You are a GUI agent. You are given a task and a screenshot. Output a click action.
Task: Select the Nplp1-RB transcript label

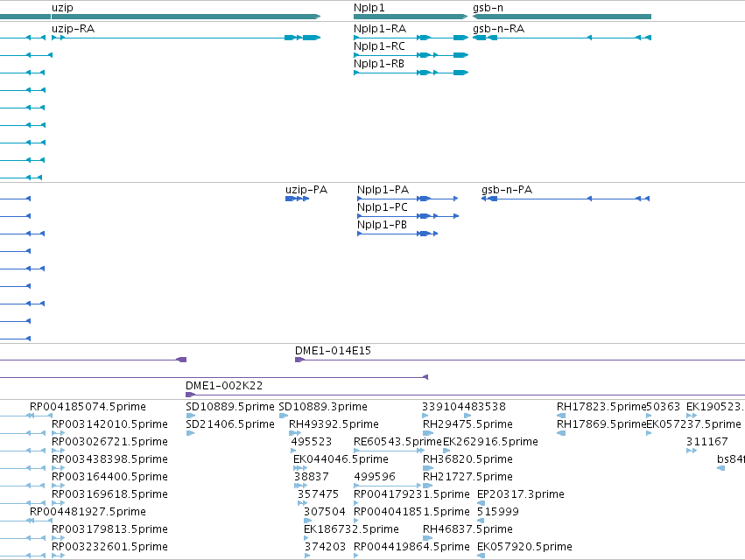[x=379, y=64]
